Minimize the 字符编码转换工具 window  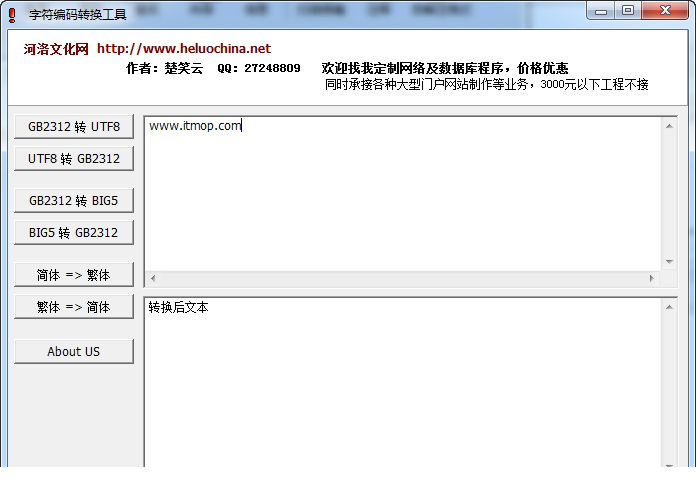(x=601, y=11)
